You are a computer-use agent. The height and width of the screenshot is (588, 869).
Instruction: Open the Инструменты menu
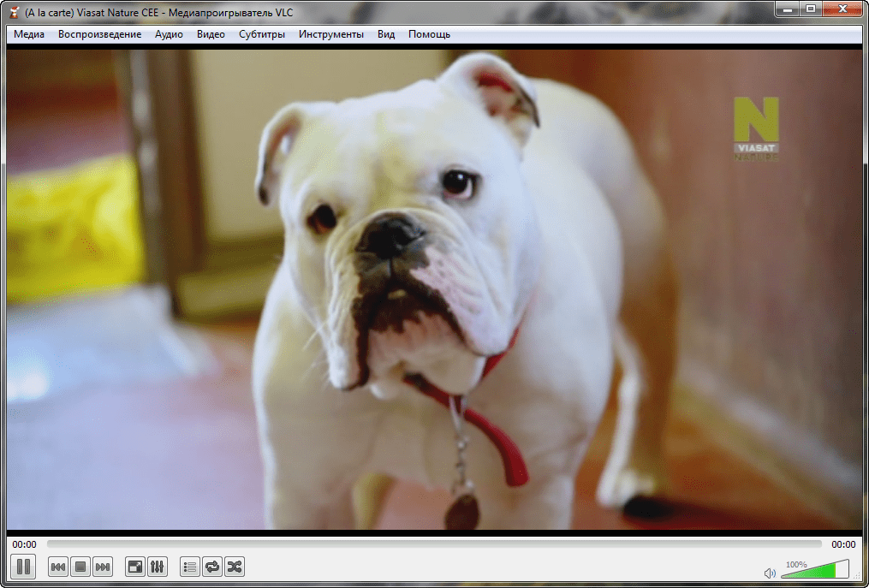[x=331, y=34]
